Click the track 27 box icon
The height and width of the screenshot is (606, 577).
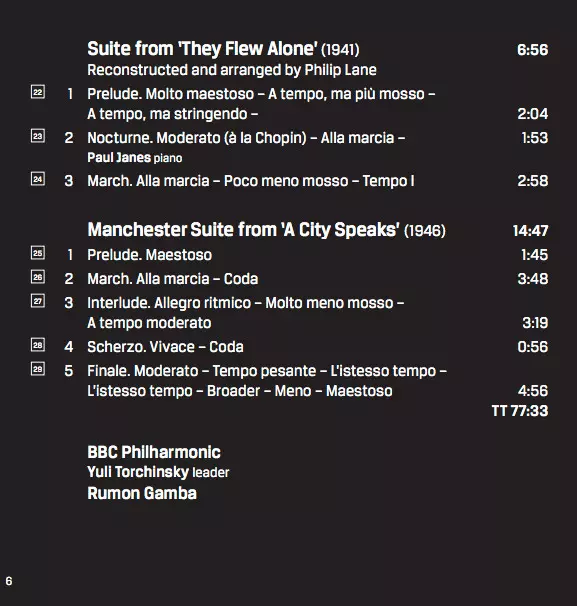(37, 301)
